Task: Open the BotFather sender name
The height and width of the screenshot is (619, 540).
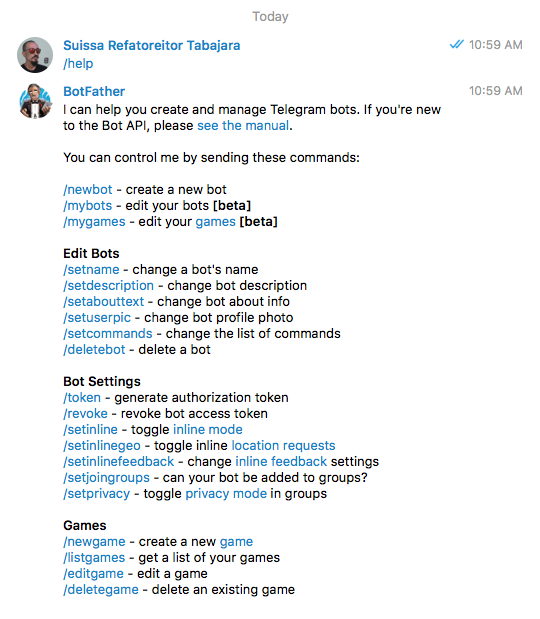Action: (94, 92)
